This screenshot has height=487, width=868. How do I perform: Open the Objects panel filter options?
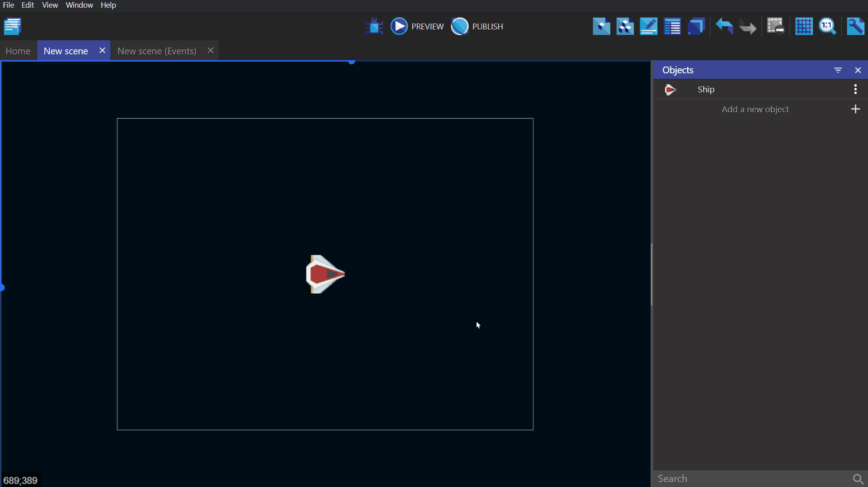coord(838,70)
